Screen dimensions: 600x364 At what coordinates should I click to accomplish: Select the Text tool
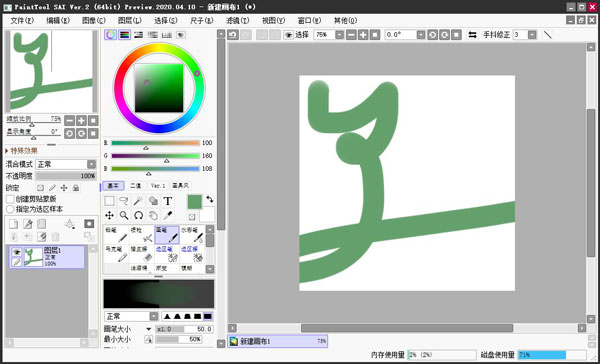click(x=168, y=201)
